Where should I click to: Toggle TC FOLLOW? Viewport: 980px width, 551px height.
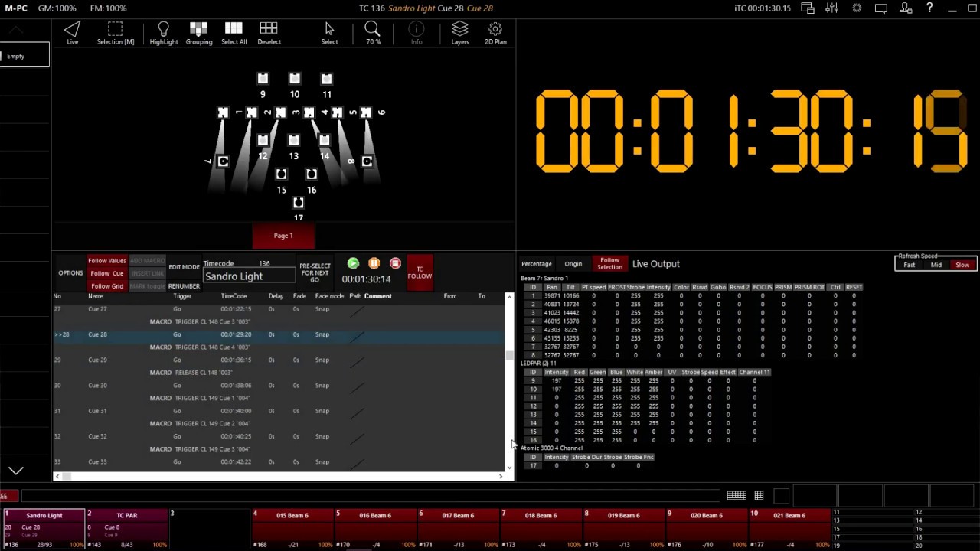tap(420, 273)
